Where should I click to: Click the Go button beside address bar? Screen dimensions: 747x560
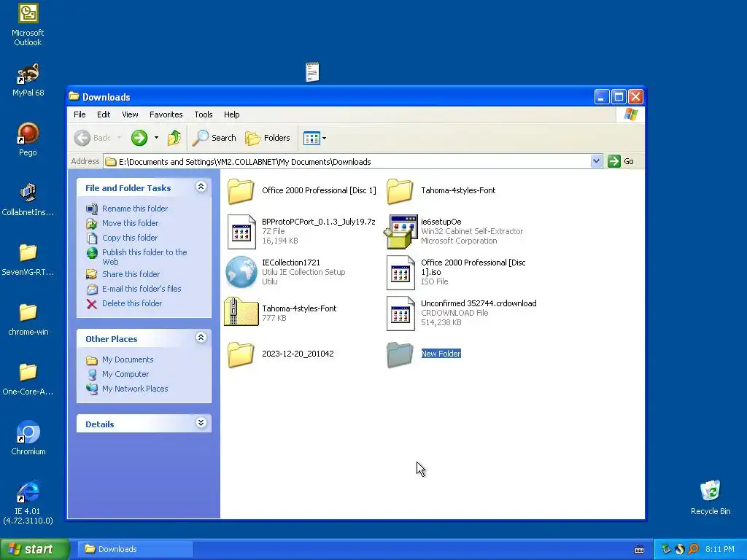point(621,161)
